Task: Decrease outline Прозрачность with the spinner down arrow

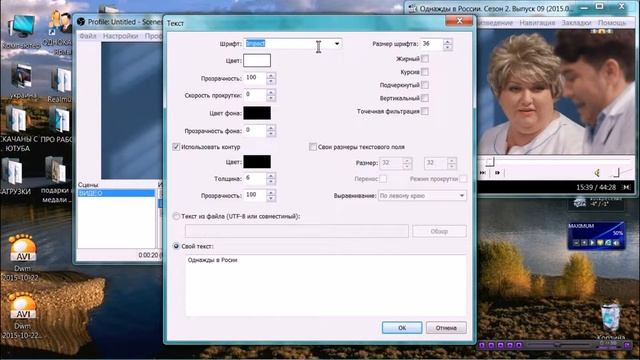Action: [x=271, y=198]
